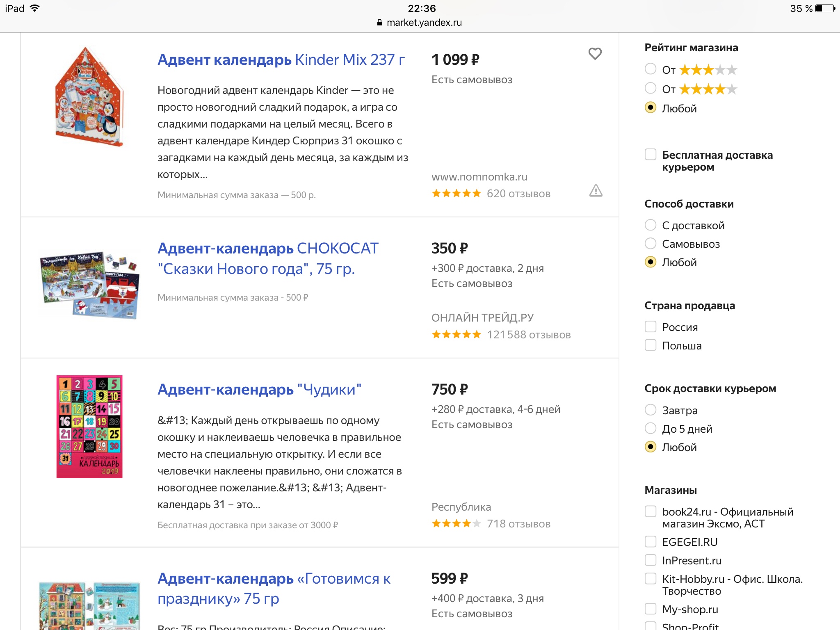Tap the market.yandex.ru address bar
Viewport: 840px width, 630px height.
(x=424, y=23)
